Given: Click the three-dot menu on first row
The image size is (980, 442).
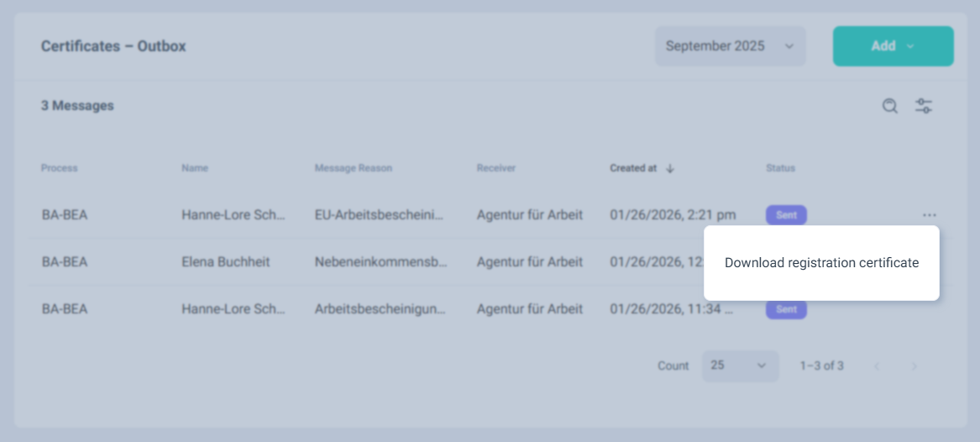Looking at the screenshot, I should pos(929,215).
